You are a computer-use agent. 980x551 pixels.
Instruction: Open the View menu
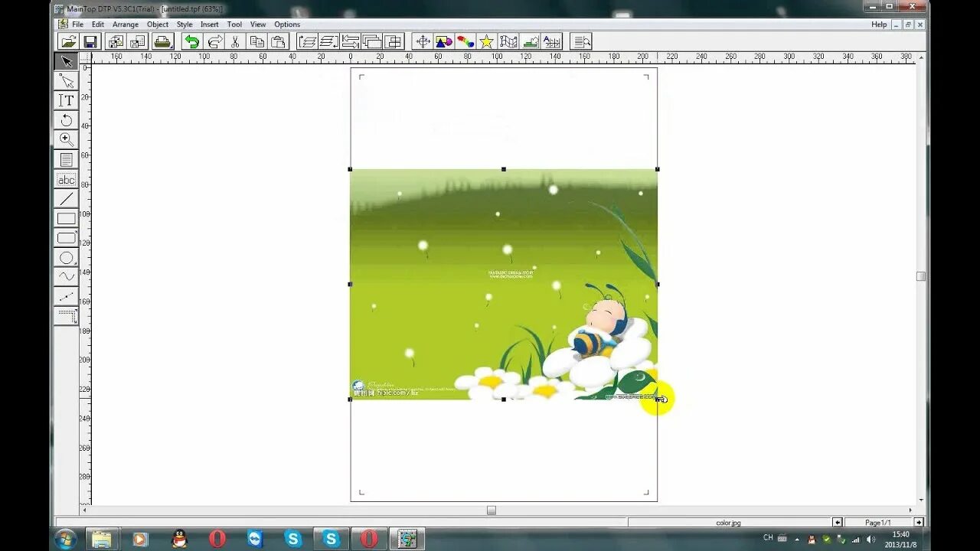click(258, 24)
